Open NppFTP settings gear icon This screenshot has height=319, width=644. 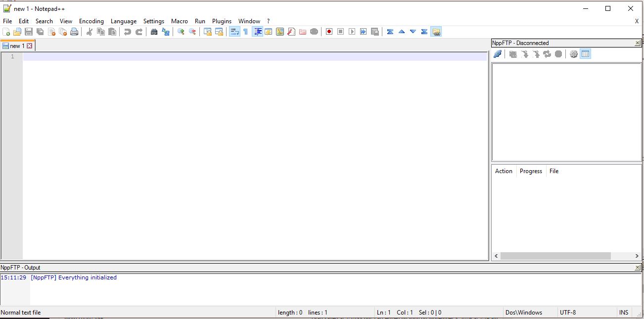(574, 54)
